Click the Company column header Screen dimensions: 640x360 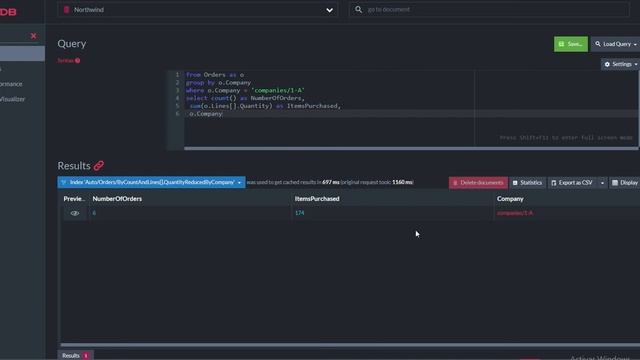point(510,199)
